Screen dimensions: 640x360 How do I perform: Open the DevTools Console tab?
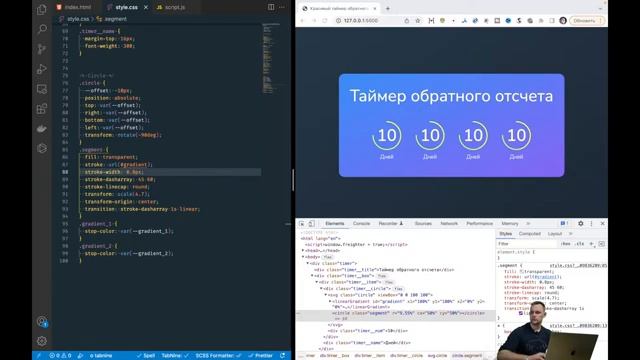pyautogui.click(x=361, y=224)
